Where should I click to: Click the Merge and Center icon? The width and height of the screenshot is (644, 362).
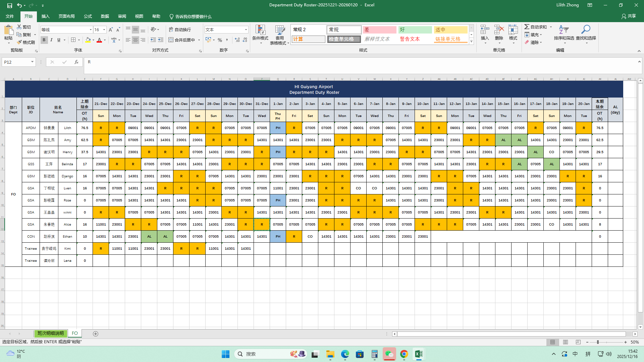coord(171,40)
